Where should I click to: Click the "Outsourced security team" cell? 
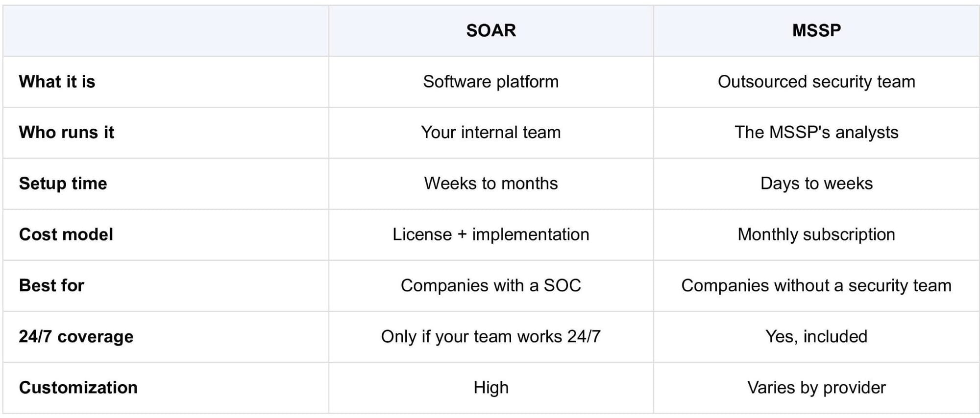coord(816,82)
